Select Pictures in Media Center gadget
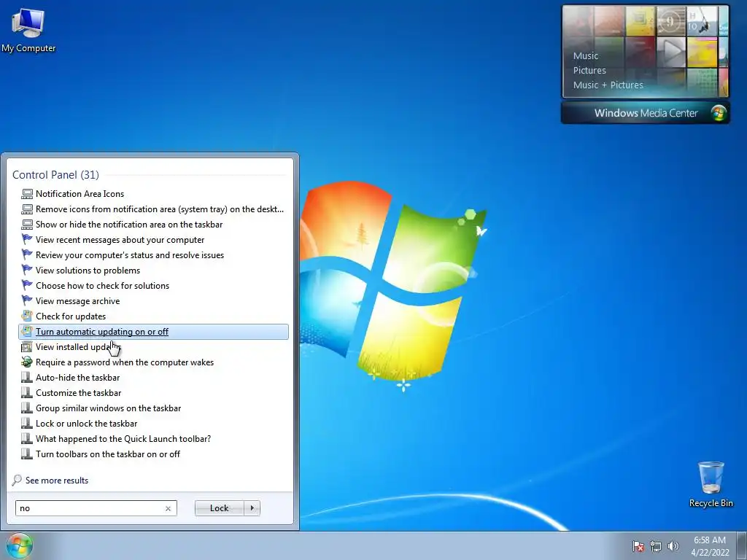 (x=589, y=71)
